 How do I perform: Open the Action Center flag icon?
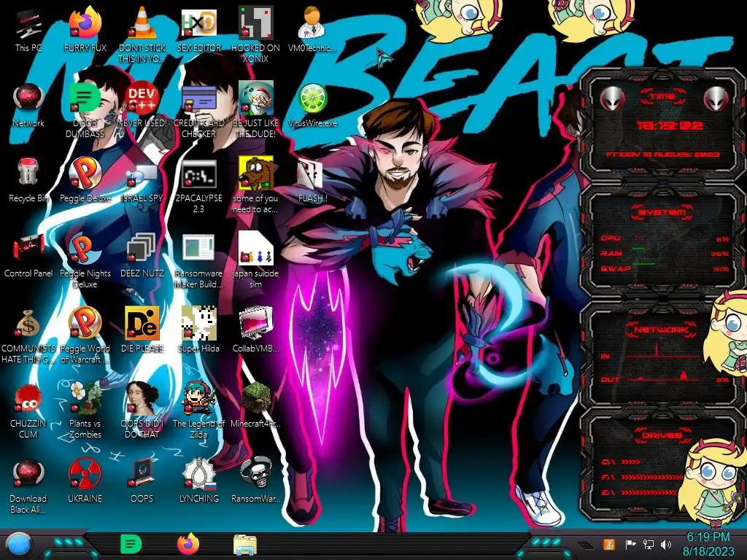[630, 544]
